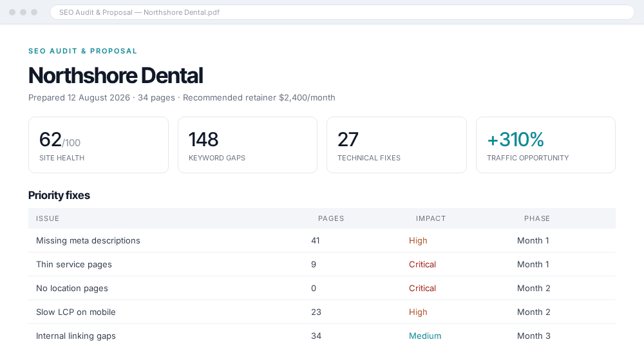Image resolution: width=644 pixels, height=362 pixels.
Task: Click the 41 pages value
Action: coord(316,241)
